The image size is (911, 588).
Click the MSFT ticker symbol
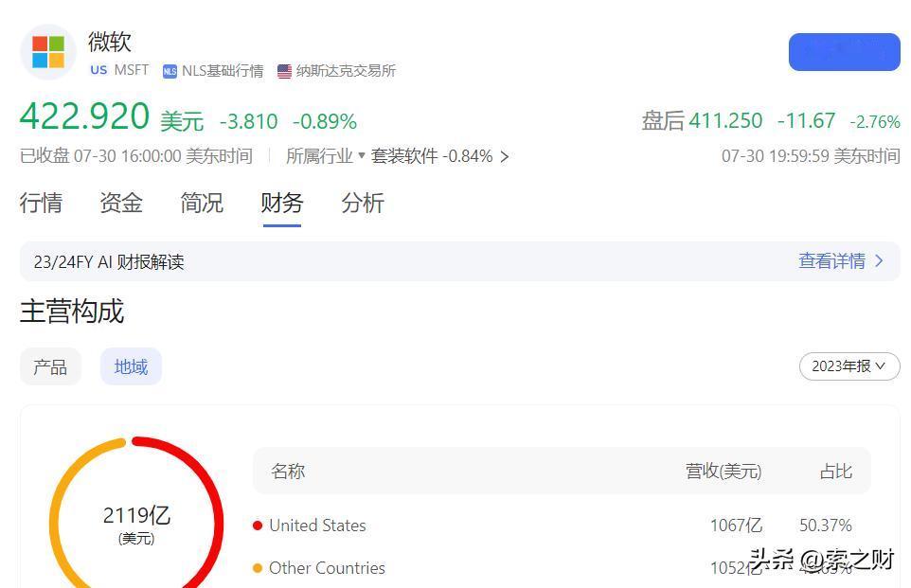coord(132,70)
